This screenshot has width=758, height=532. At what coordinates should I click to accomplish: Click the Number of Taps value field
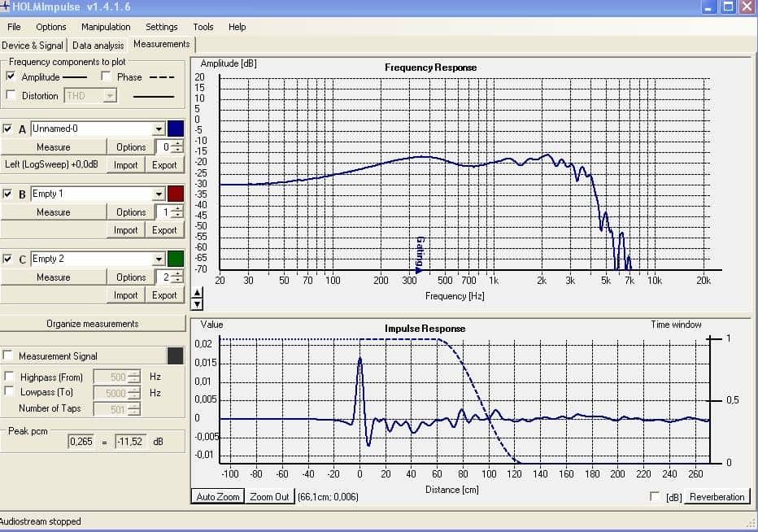(111, 410)
